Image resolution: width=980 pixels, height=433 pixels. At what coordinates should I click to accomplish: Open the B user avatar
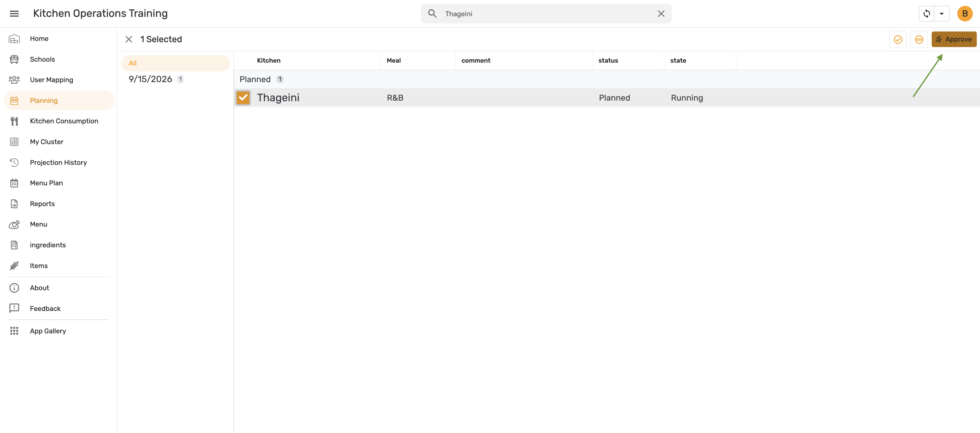coord(964,14)
